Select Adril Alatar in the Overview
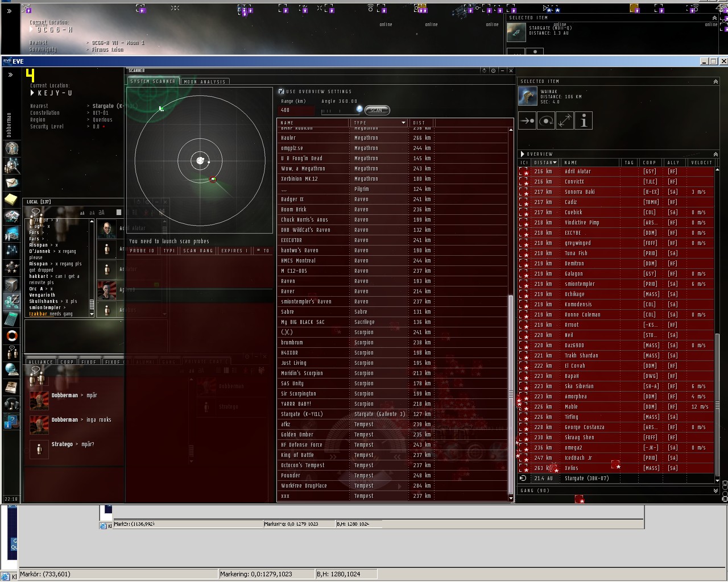Screen dimensions: 728x582 coord(616,171)
